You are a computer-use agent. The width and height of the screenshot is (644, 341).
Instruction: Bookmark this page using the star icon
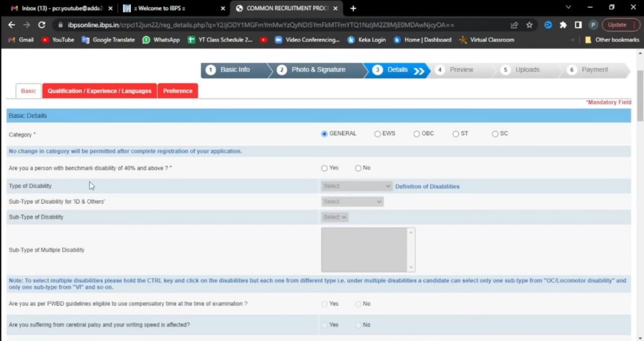click(x=530, y=25)
